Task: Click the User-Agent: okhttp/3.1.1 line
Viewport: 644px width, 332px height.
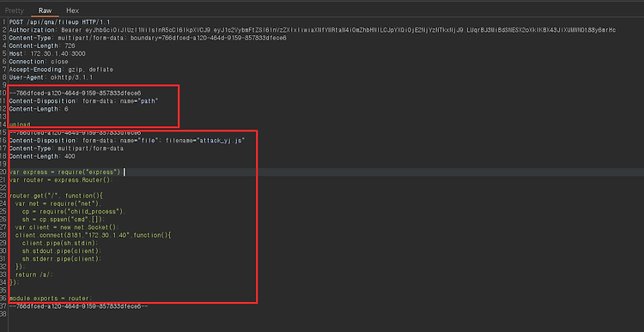Action: point(51,77)
